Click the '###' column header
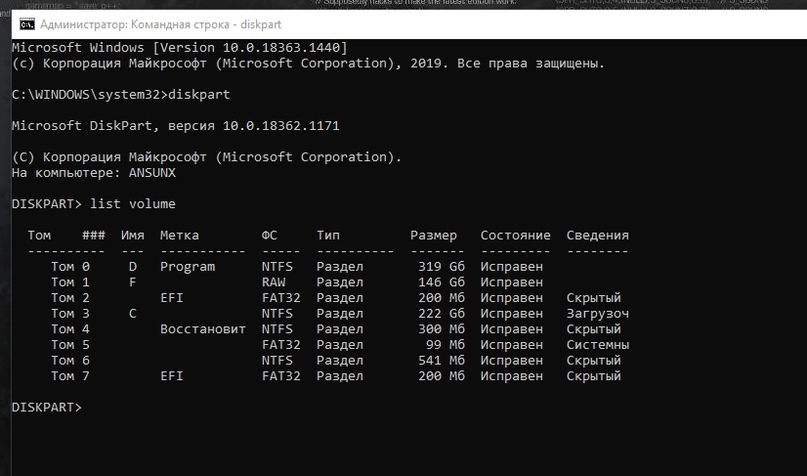The height and width of the screenshot is (476, 807). (94, 235)
